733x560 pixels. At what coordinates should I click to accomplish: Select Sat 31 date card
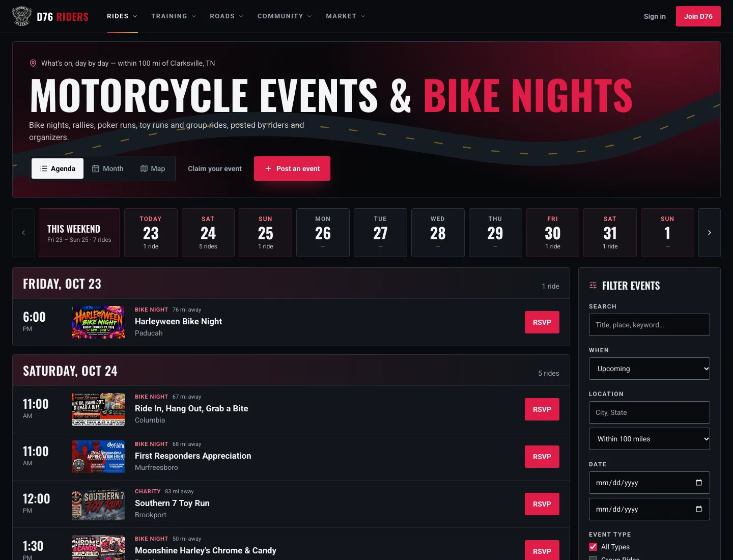[610, 233]
